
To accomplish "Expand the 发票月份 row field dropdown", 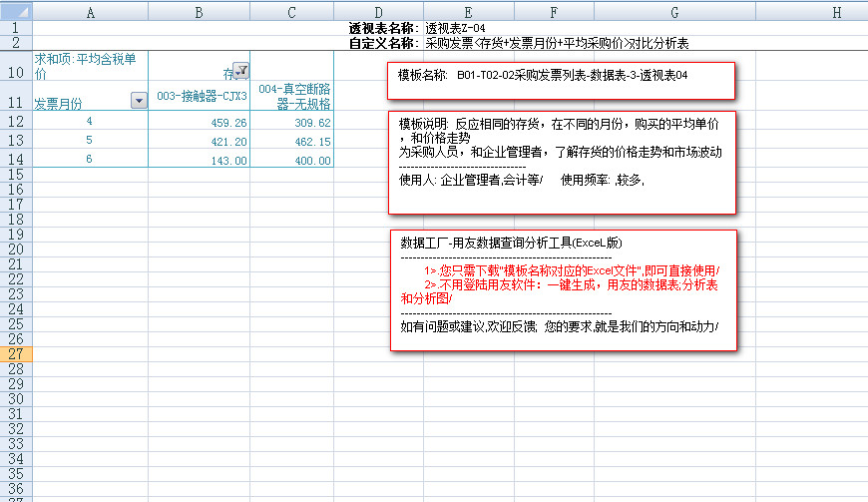I will point(139,101).
